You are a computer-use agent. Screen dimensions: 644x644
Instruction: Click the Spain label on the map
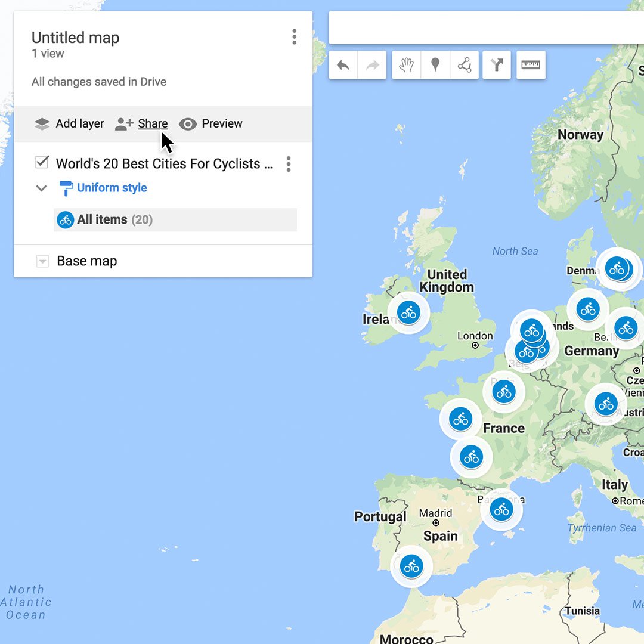(440, 537)
